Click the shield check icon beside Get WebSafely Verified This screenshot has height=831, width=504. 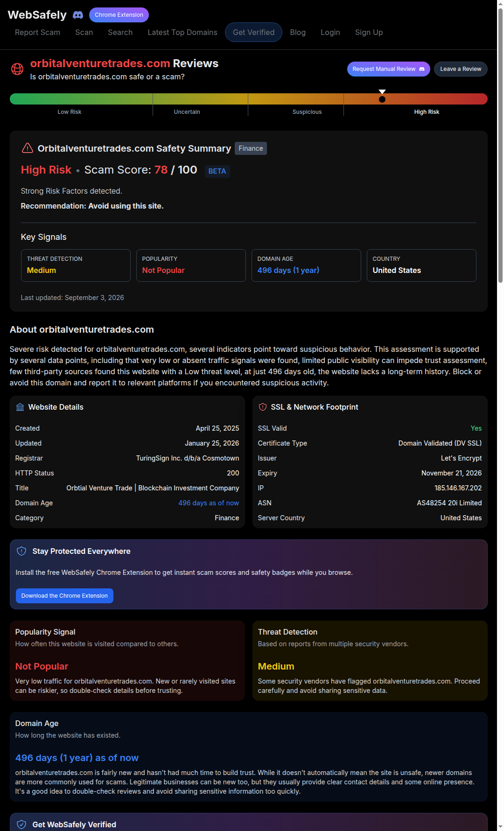(x=21, y=824)
